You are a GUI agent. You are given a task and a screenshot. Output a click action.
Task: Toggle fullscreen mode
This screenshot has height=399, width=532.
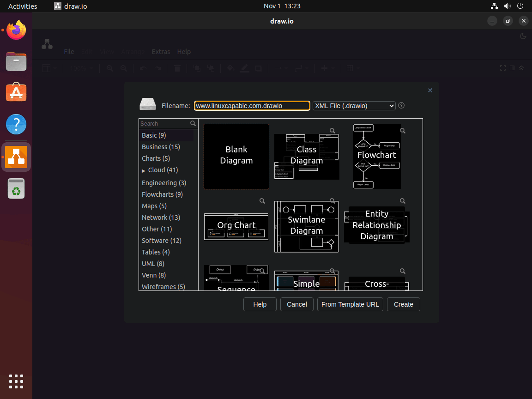tap(503, 68)
